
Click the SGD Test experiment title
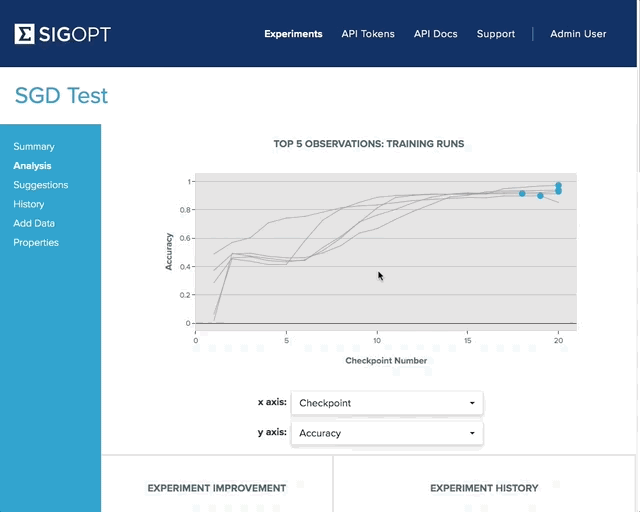pos(61,96)
